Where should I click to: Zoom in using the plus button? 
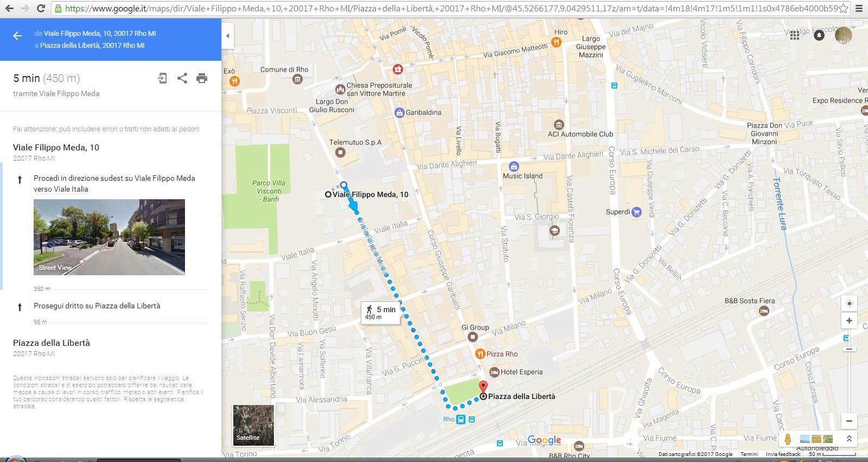[849, 320]
